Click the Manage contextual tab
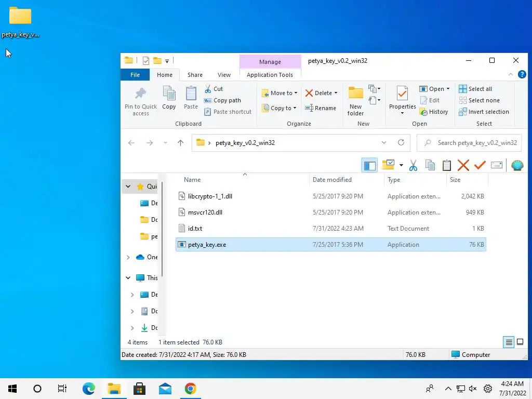532x399 pixels. tap(270, 62)
